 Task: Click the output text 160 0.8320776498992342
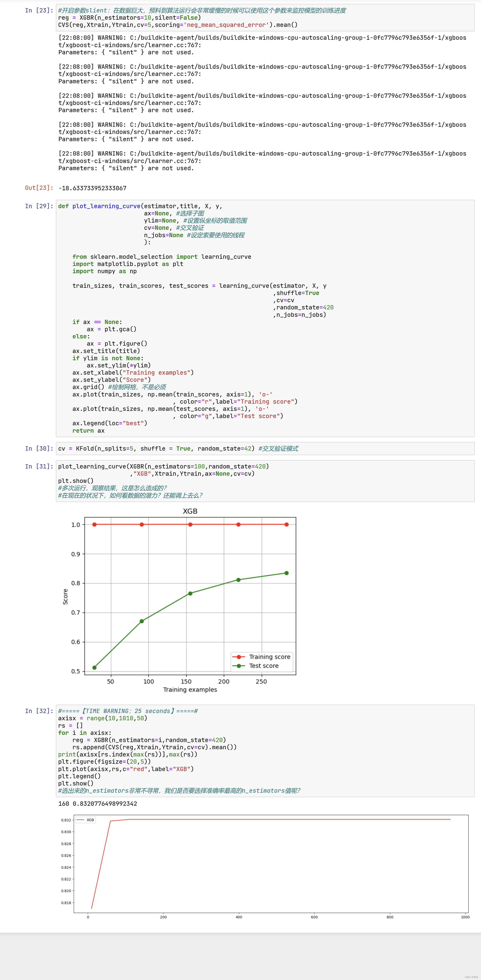(98, 804)
